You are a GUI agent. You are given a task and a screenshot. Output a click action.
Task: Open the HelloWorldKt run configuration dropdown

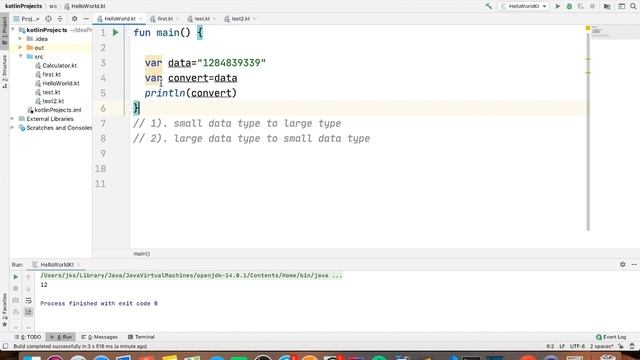coord(524,6)
